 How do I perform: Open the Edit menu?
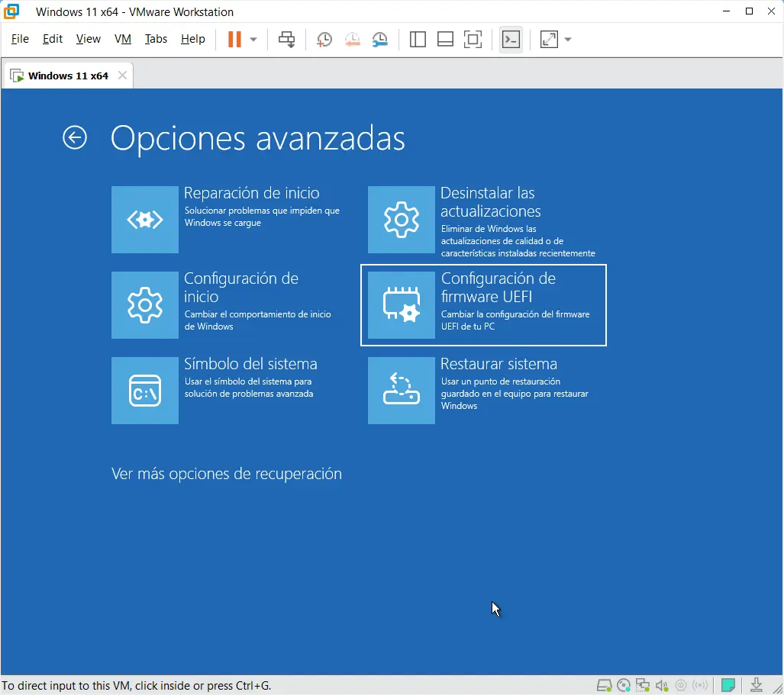coord(53,39)
